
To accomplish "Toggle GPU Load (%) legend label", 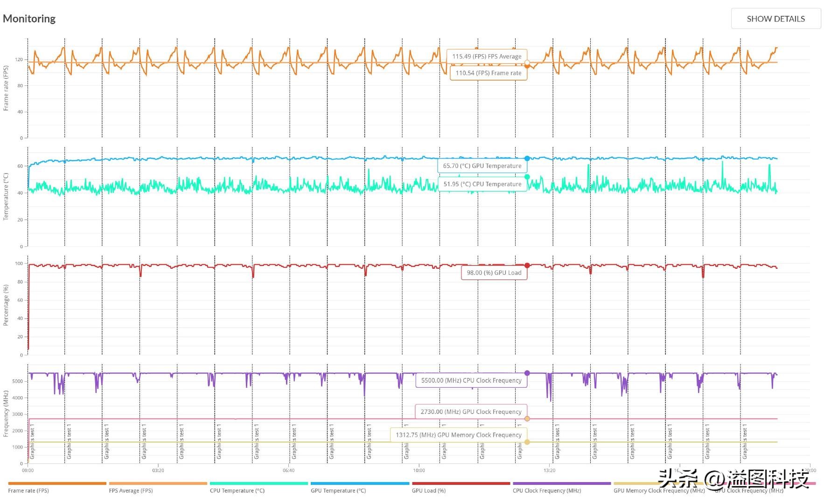I will [428, 490].
